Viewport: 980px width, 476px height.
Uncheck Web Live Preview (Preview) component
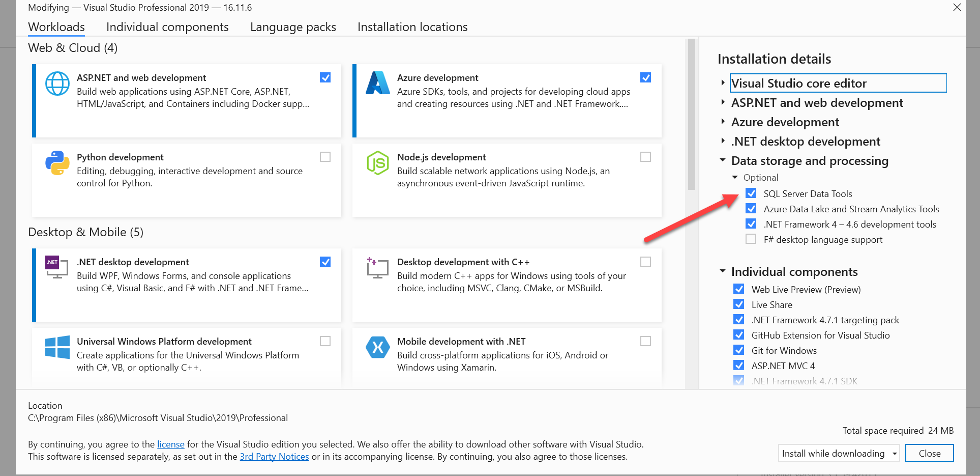tap(739, 289)
